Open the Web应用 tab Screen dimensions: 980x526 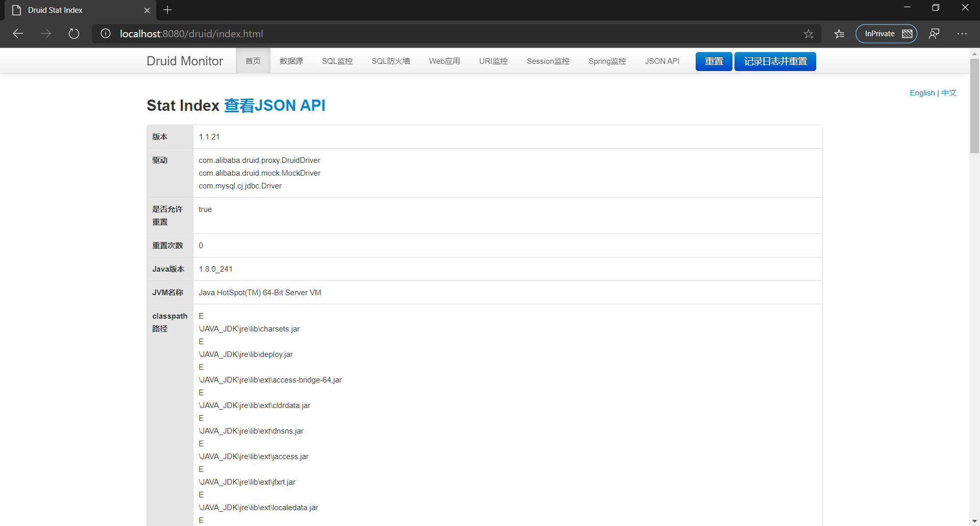point(445,61)
